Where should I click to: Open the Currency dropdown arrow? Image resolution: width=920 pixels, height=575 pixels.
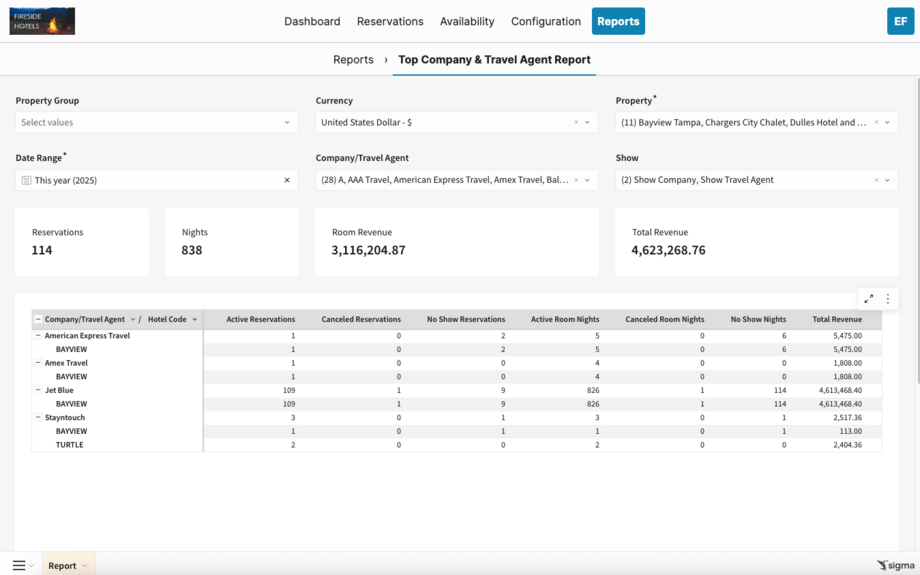coord(587,122)
